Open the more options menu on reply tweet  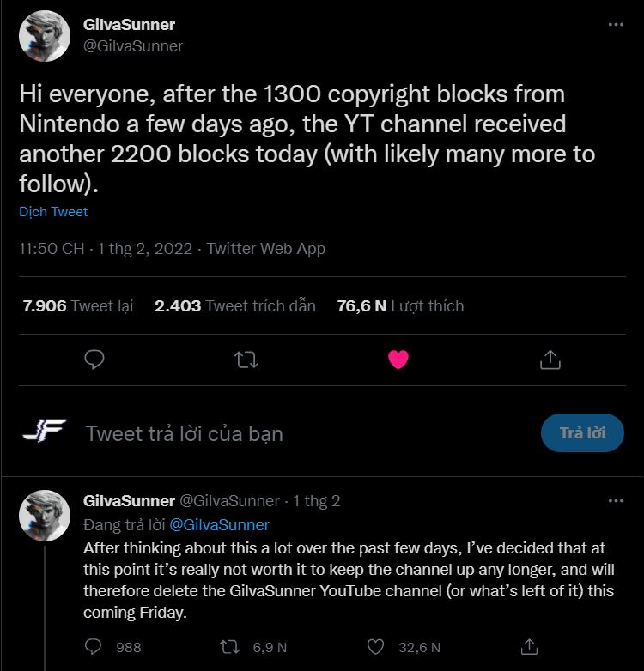tap(616, 500)
